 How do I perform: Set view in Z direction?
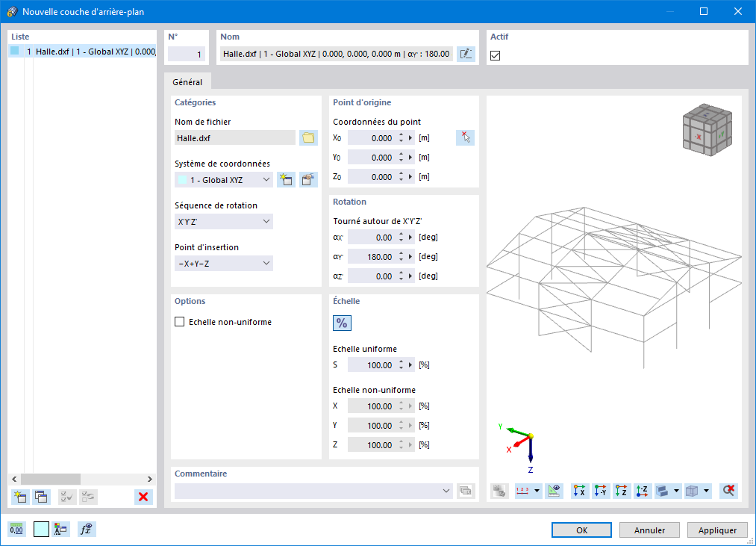622,491
